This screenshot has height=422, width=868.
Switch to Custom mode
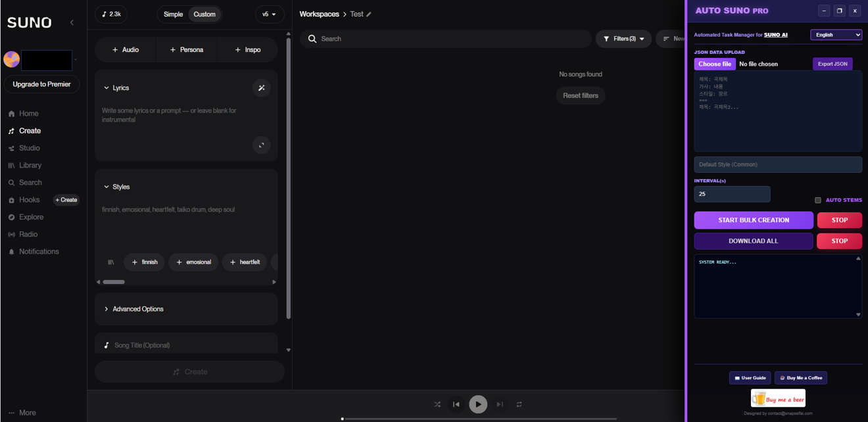tap(205, 14)
